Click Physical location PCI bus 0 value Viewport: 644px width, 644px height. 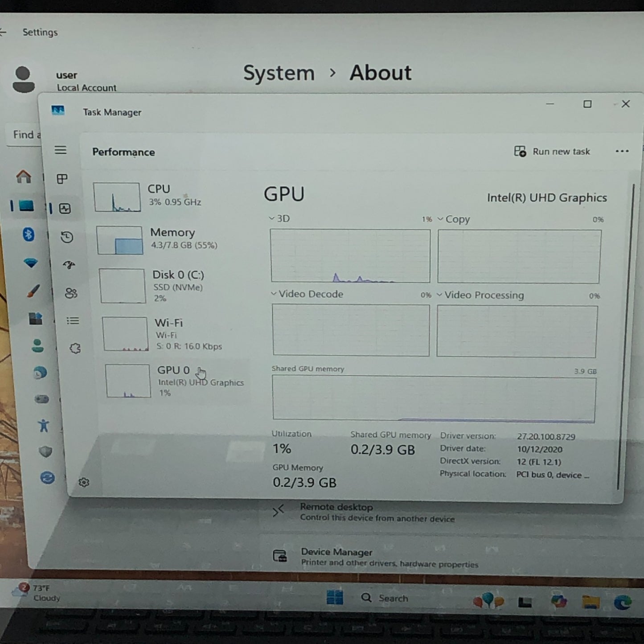(x=552, y=475)
